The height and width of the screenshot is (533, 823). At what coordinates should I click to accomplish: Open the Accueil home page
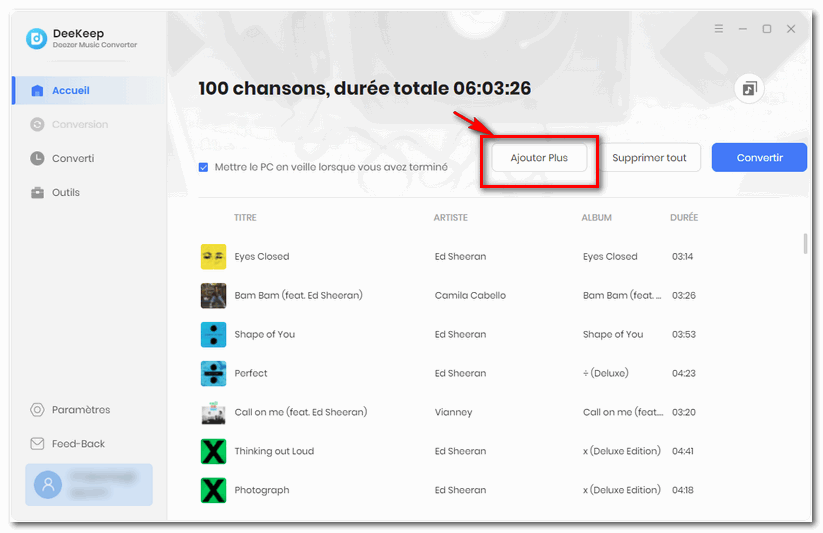coord(88,90)
